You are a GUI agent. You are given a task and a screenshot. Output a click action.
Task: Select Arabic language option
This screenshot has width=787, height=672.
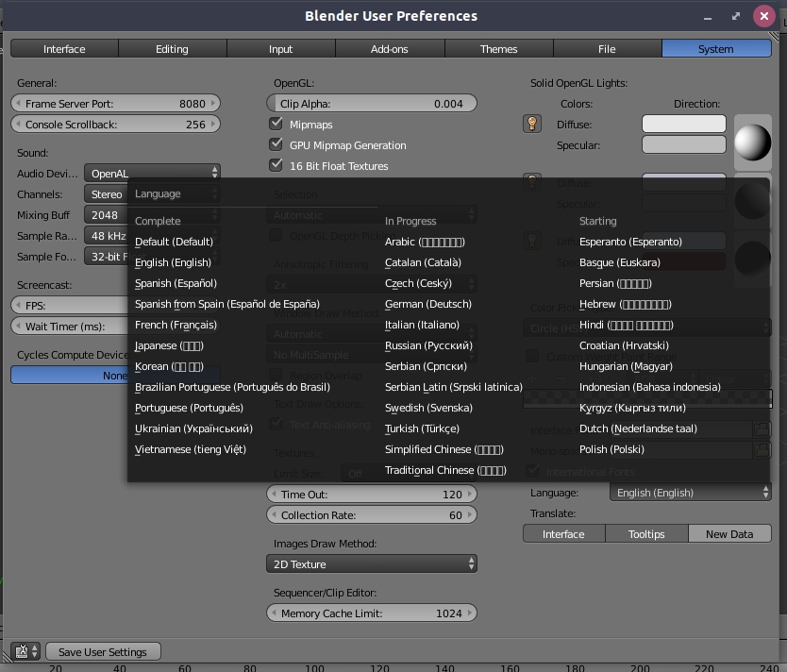pos(425,242)
